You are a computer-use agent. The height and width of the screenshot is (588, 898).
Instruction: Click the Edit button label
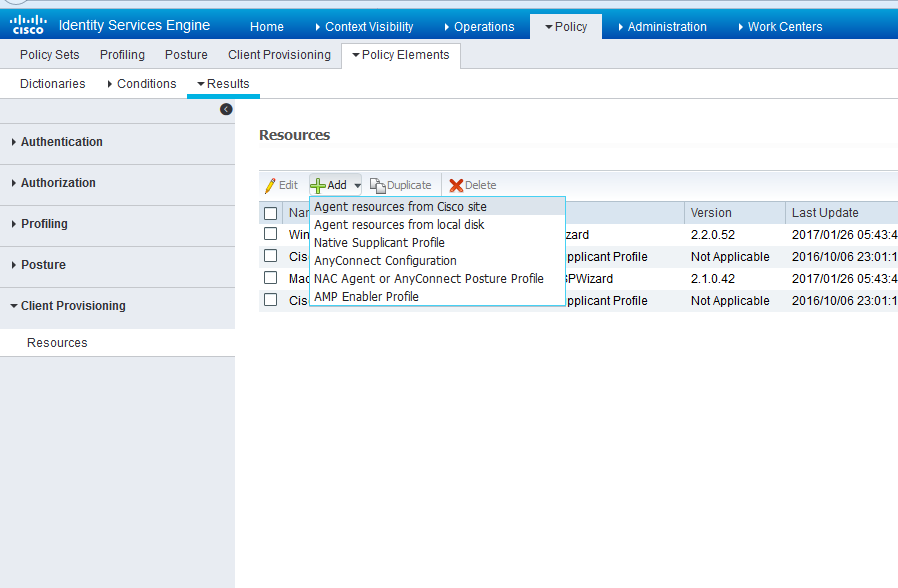(288, 186)
